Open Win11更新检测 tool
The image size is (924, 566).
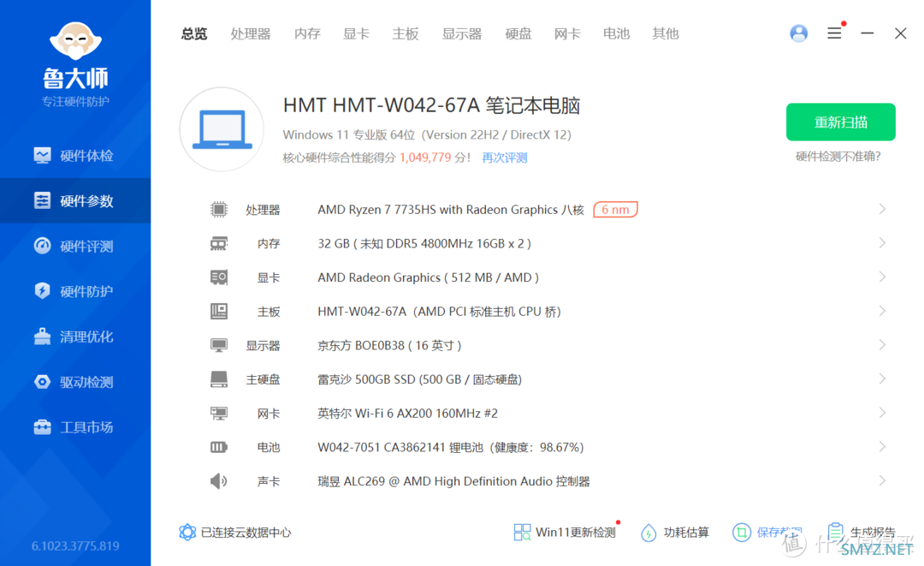[x=565, y=533]
